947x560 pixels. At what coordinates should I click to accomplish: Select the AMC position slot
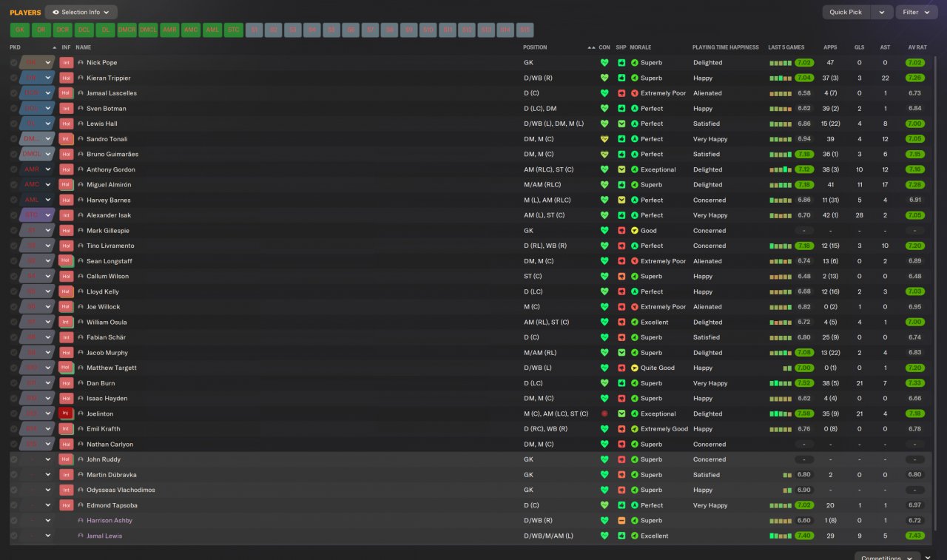192,30
